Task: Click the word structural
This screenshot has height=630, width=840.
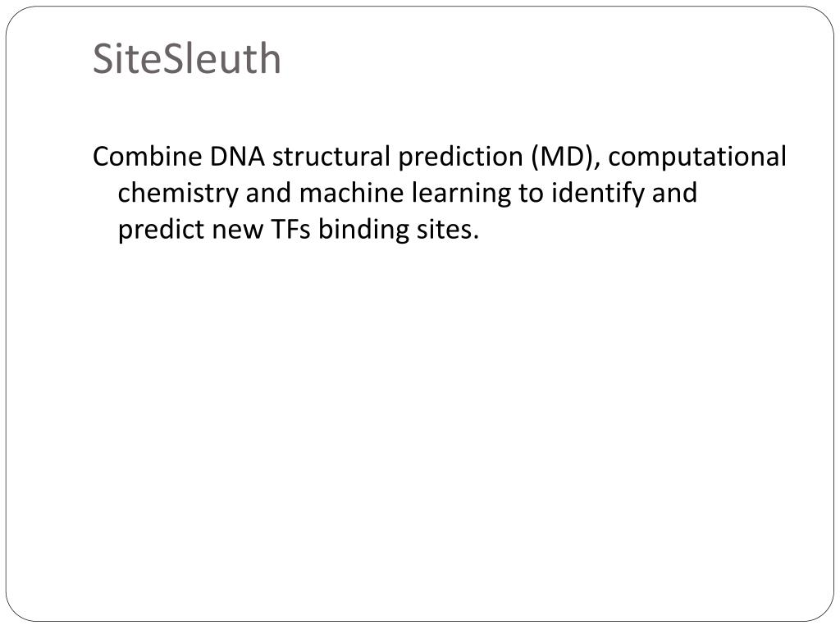Action: [331, 157]
